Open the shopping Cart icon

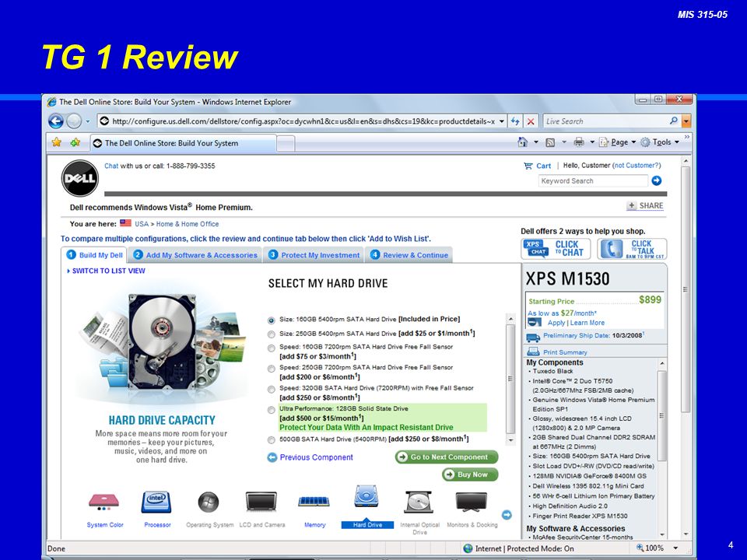[528, 166]
